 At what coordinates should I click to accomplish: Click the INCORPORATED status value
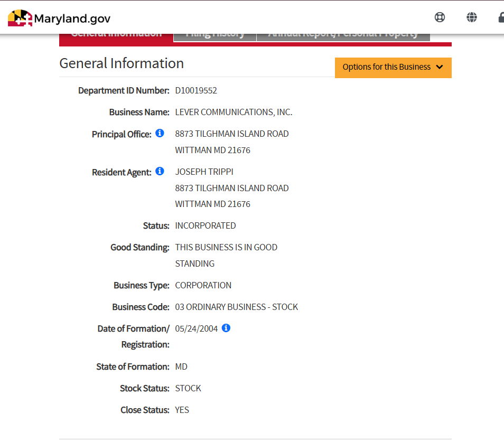pyautogui.click(x=206, y=225)
